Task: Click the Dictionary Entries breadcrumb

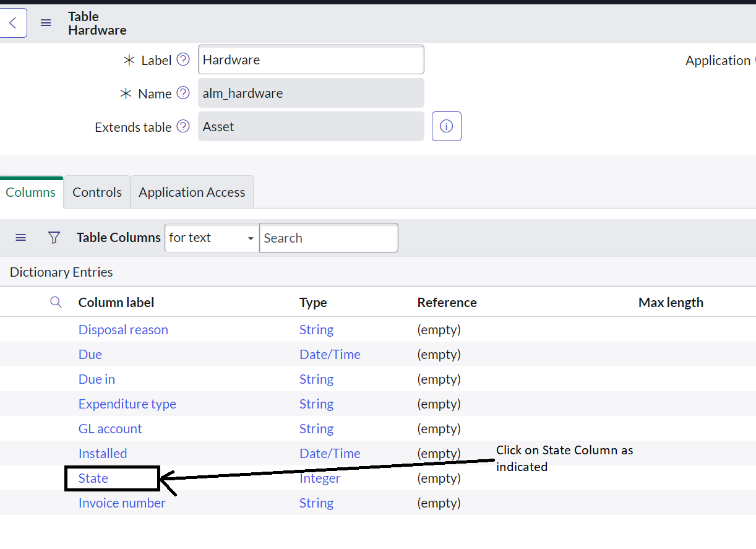Action: coord(61,272)
